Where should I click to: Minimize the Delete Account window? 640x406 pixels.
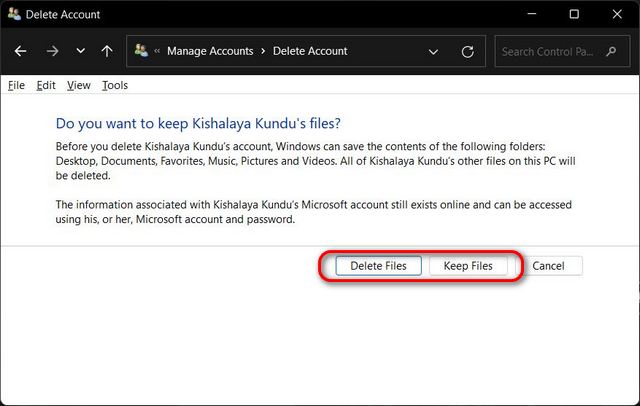[531, 14]
